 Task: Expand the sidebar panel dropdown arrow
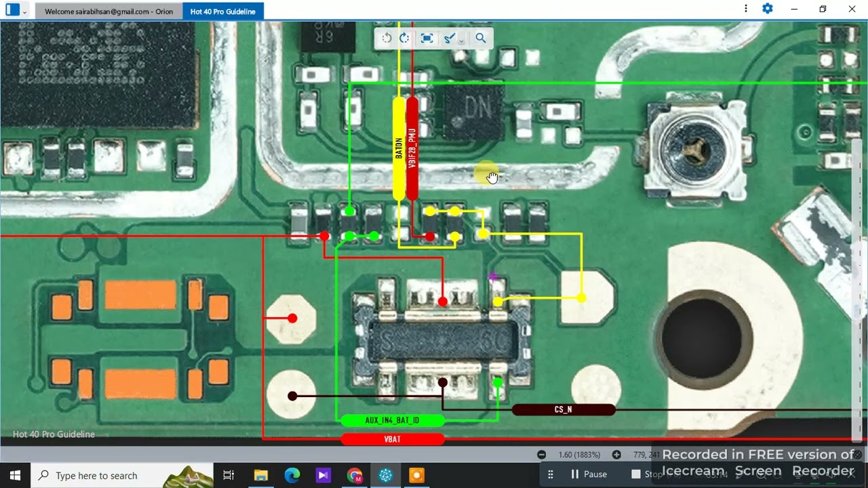[x=25, y=11]
